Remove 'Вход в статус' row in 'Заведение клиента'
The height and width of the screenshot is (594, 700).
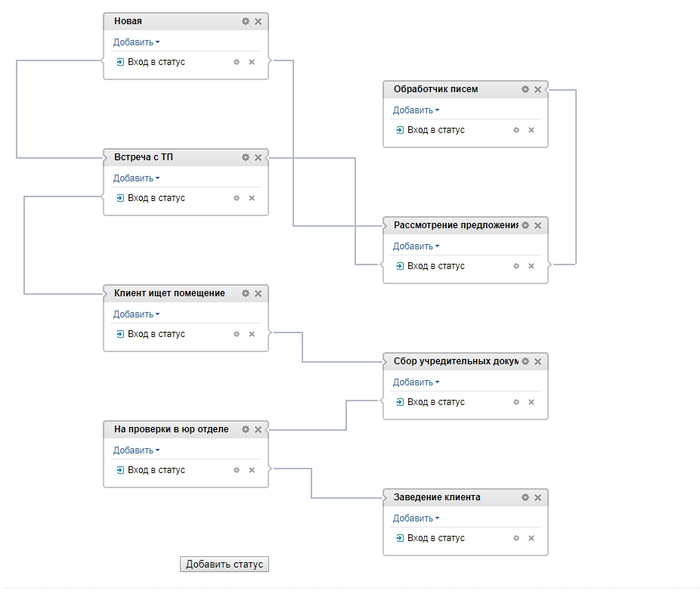tap(531, 538)
